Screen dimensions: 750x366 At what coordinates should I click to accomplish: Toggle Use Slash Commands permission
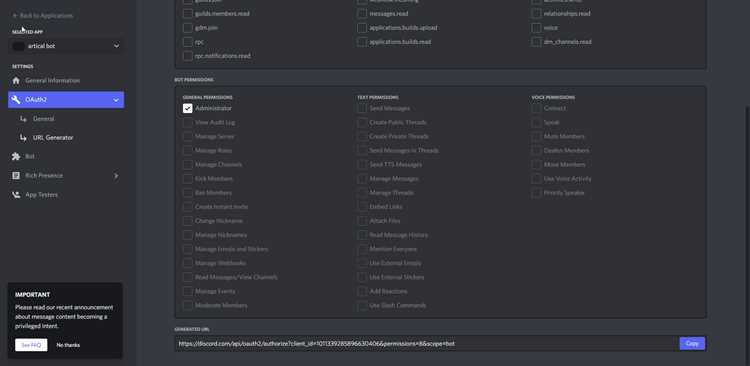click(362, 305)
